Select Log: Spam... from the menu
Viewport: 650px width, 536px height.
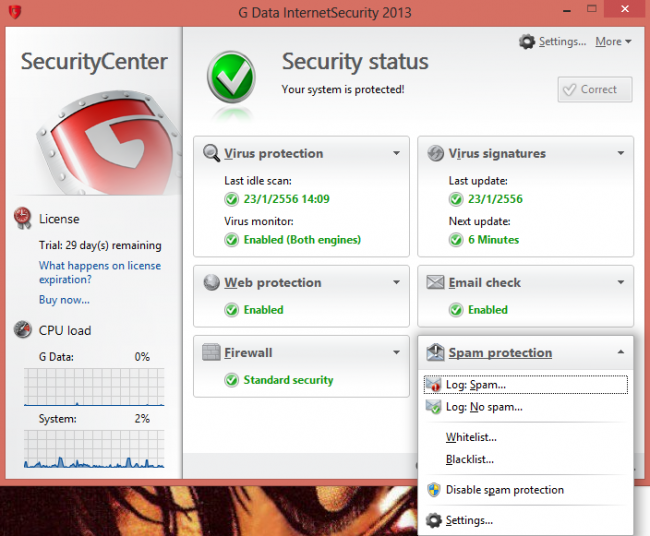tap(476, 384)
